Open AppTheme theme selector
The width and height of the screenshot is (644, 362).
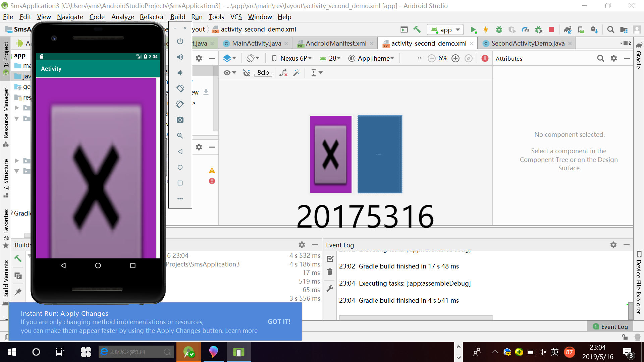pos(372,58)
